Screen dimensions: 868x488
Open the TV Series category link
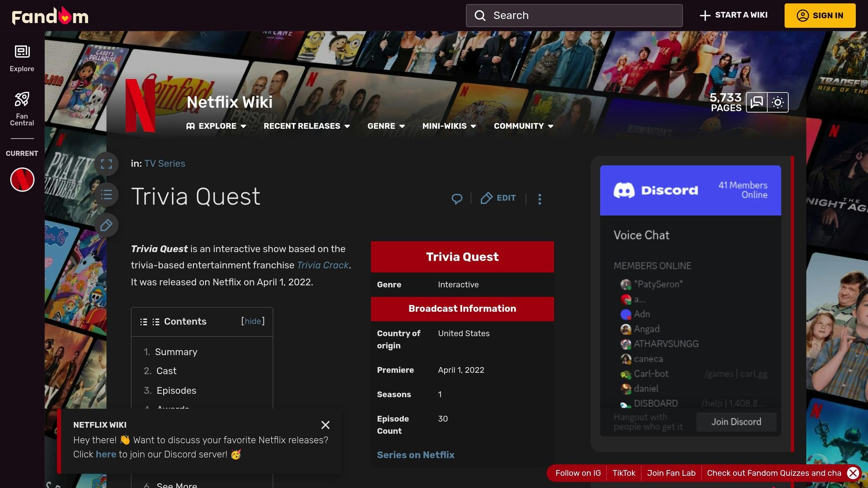pos(164,164)
